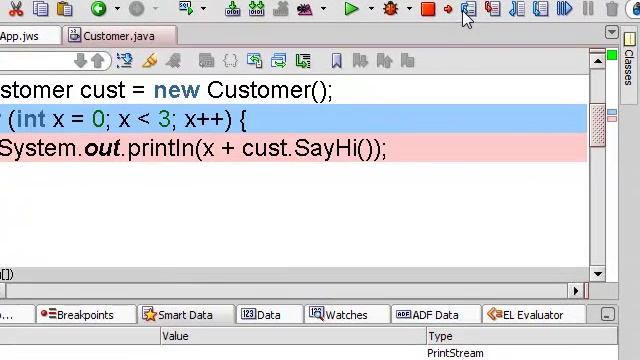Viewport: 640px width, 360px height.
Task: Open the Run button dropdown arrow
Action: (x=371, y=9)
